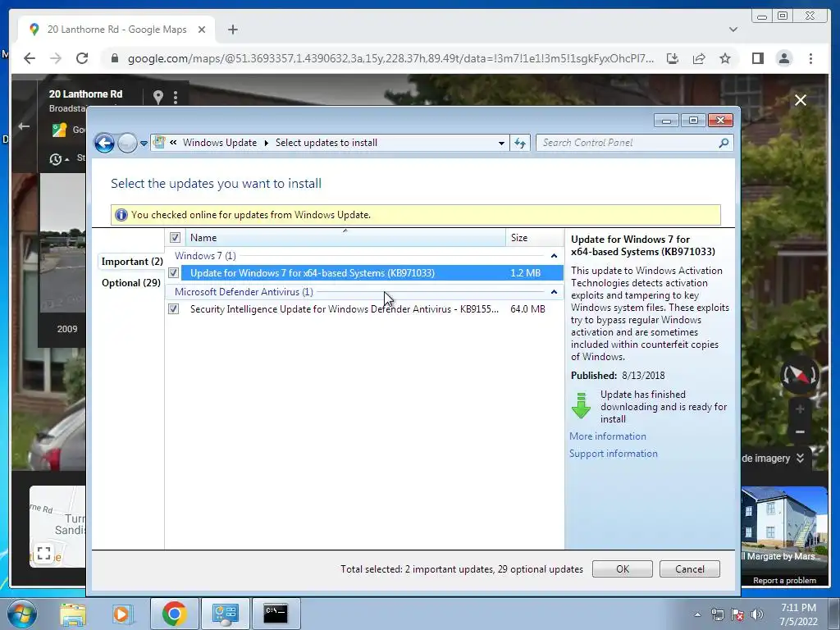This screenshot has width=840, height=630.
Task: Collapse the imagery strip chevron in Maps
Action: (x=800, y=458)
